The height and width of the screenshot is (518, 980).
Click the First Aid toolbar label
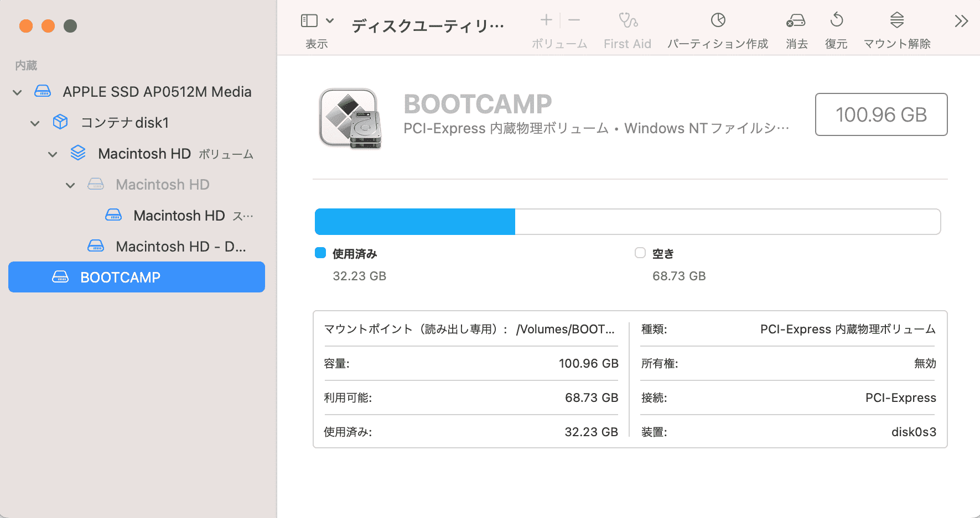pos(628,44)
